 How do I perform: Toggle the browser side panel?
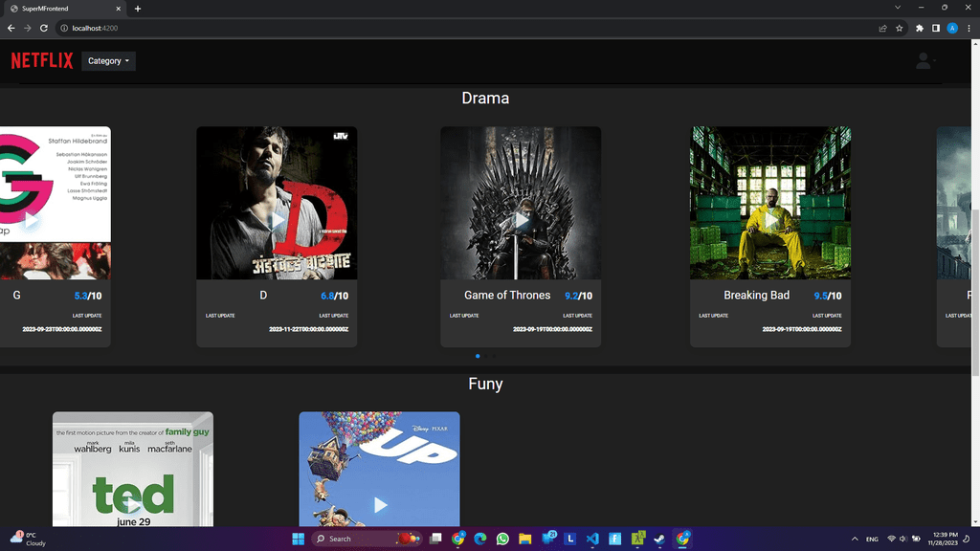pos(936,28)
